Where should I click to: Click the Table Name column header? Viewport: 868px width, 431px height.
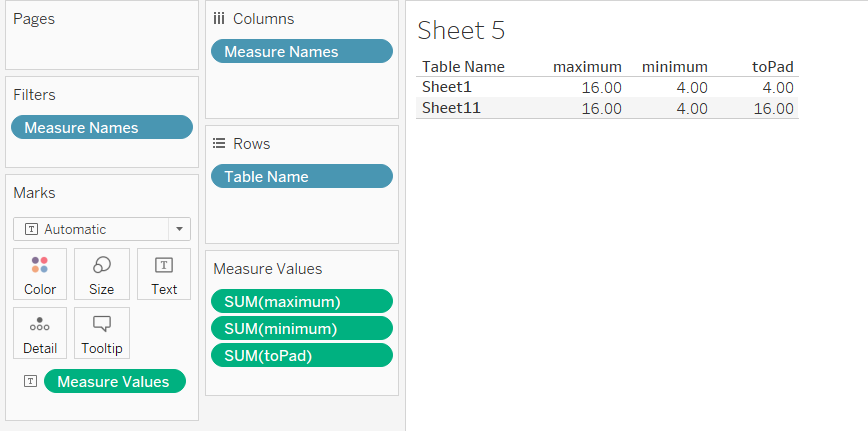pos(463,67)
